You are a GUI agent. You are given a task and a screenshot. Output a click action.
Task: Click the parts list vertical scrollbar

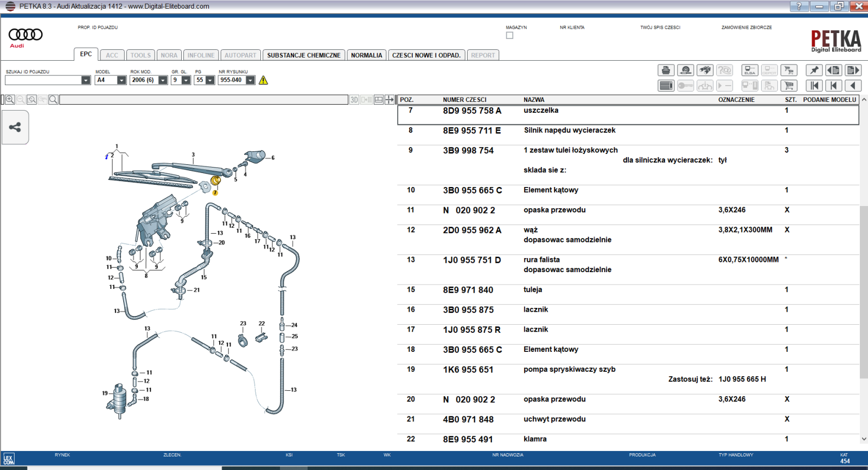pyautogui.click(x=864, y=293)
